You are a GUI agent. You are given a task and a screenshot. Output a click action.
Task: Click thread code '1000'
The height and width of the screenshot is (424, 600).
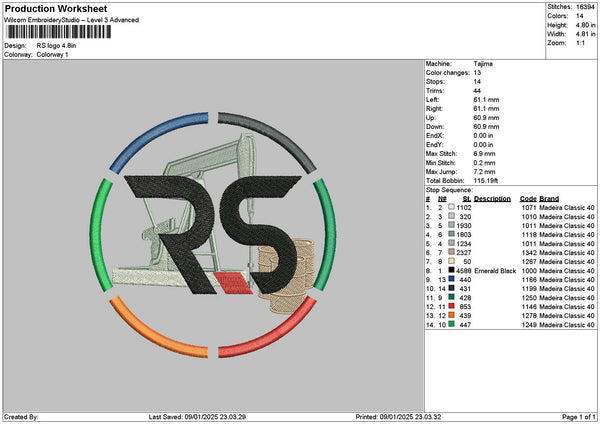point(529,271)
